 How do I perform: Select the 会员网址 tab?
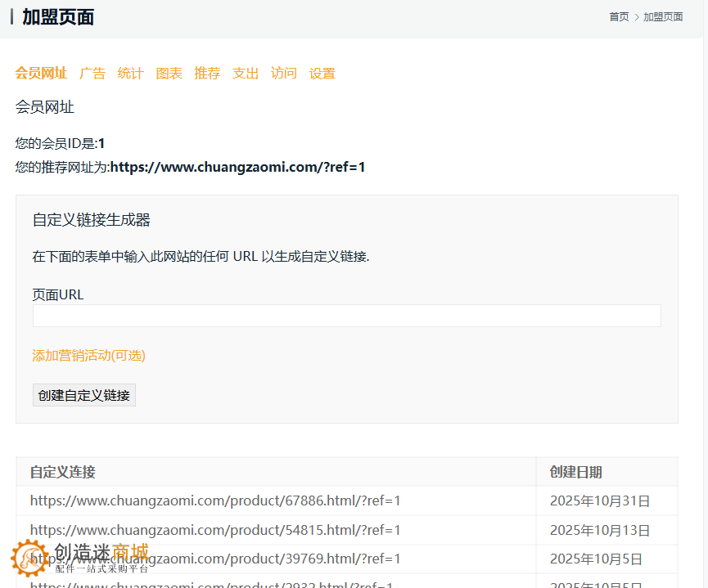[42, 73]
